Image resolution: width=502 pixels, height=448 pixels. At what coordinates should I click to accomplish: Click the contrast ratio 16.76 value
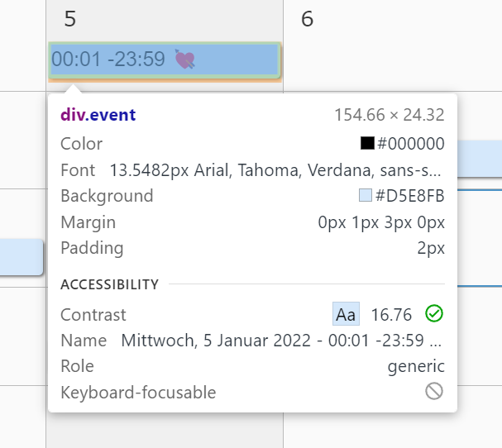391,315
